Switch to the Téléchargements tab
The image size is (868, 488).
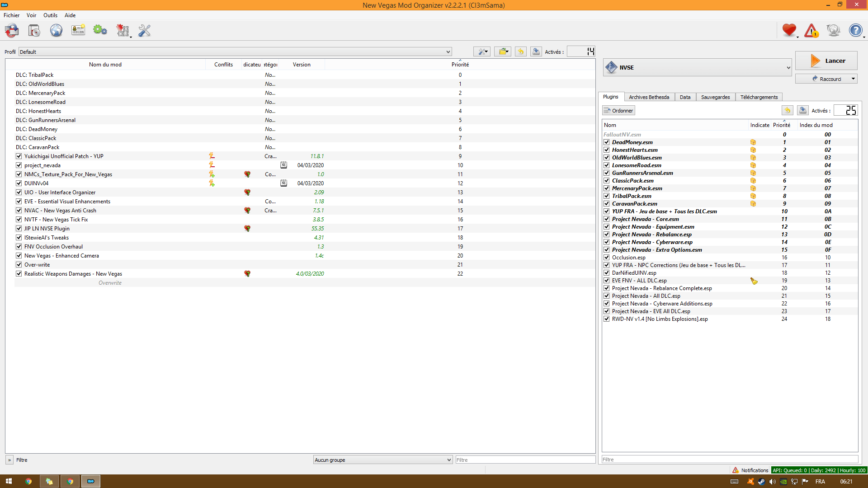tap(759, 97)
